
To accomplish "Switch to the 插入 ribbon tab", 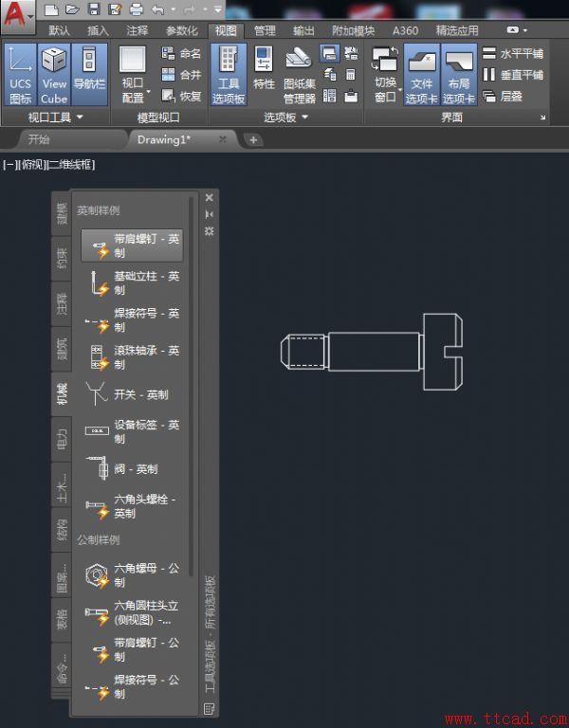I will pos(98,30).
